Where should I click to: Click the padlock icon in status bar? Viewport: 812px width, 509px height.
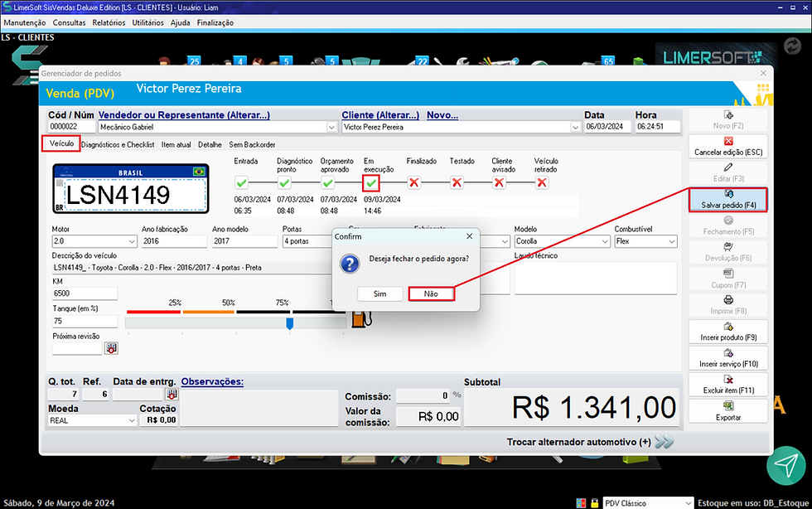coord(595,503)
